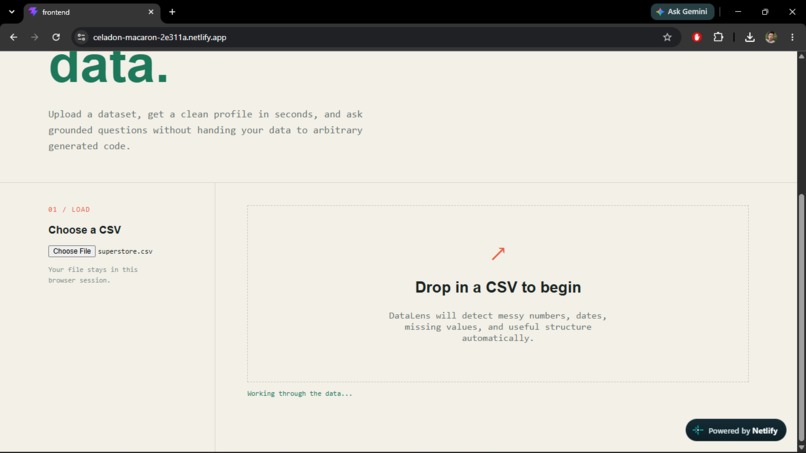Click the large green data. heading

pyautogui.click(x=108, y=67)
